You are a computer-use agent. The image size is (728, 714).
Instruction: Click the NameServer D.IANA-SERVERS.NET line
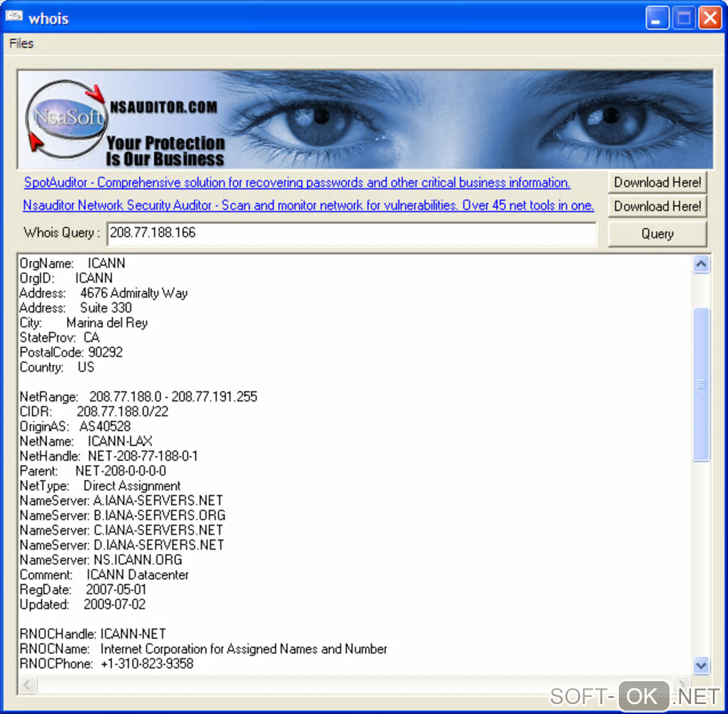coord(122,546)
